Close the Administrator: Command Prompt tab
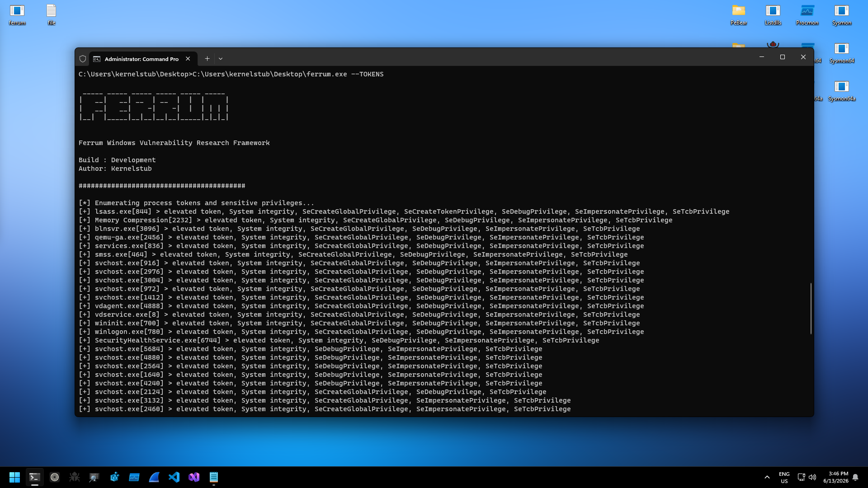The height and width of the screenshot is (488, 868). coord(188,59)
